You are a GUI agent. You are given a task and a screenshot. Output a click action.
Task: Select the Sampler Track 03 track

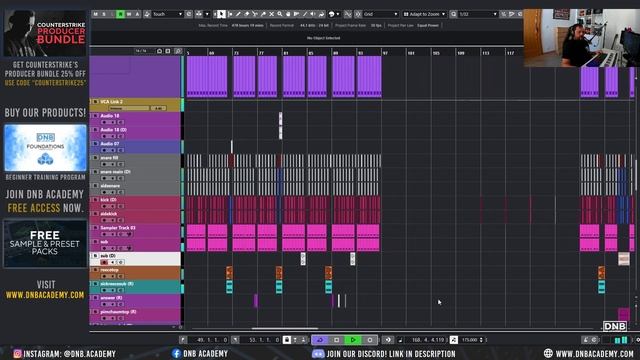(x=135, y=231)
